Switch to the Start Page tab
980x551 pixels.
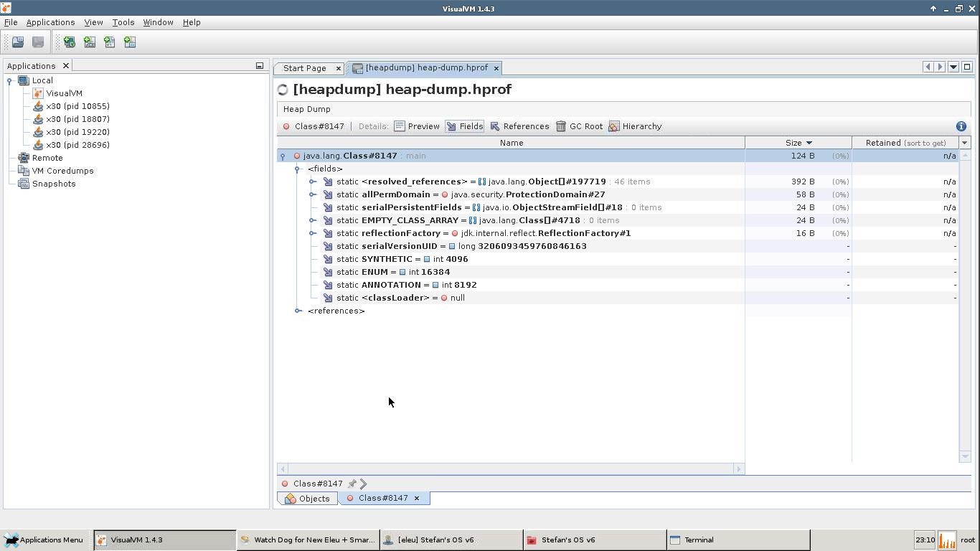[304, 68]
